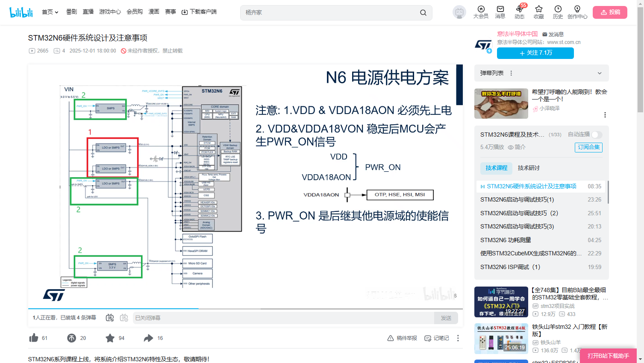Image resolution: width=644 pixels, height=363 pixels.
Task: Expand the danmaku list (弹幕列表) chevron
Action: (600, 73)
